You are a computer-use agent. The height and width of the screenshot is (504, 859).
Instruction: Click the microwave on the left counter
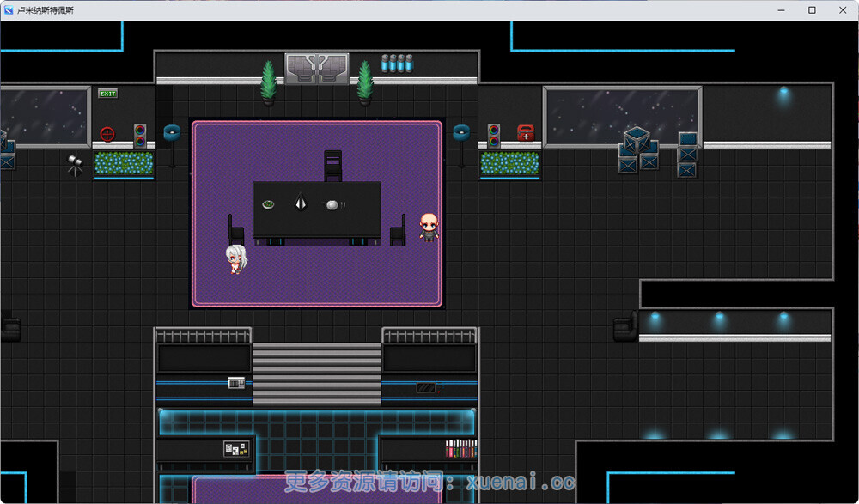pyautogui.click(x=237, y=383)
